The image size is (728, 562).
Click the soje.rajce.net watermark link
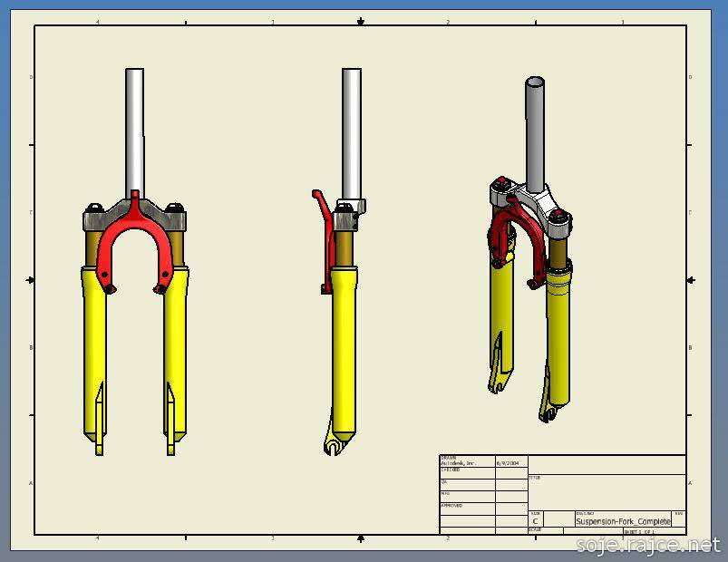pyautogui.click(x=648, y=545)
